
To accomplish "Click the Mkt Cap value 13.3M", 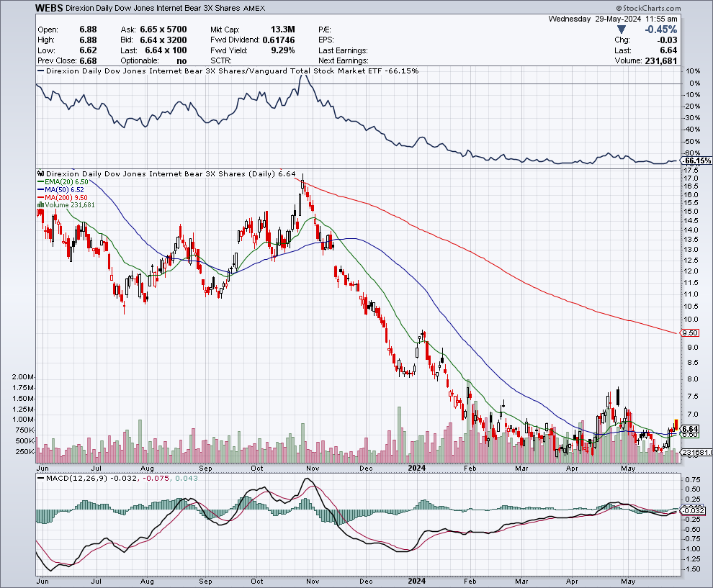I will [283, 29].
